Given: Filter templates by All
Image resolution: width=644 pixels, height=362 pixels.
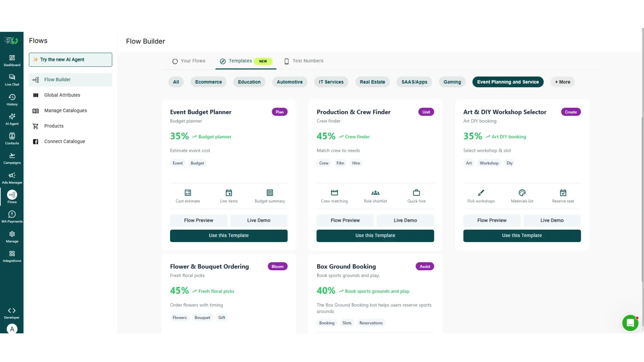Looking at the screenshot, I should [176, 82].
